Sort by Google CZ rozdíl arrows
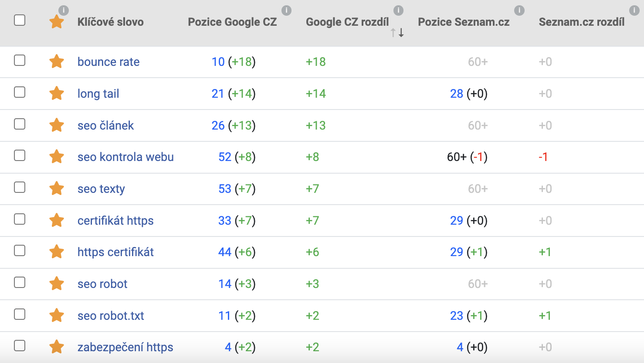This screenshot has height=363, width=644. [397, 32]
